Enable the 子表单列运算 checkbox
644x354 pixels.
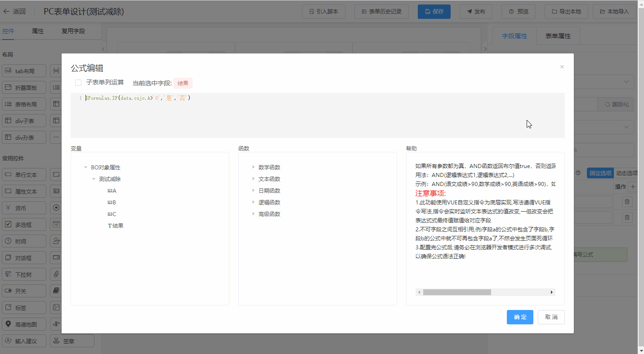(78, 83)
